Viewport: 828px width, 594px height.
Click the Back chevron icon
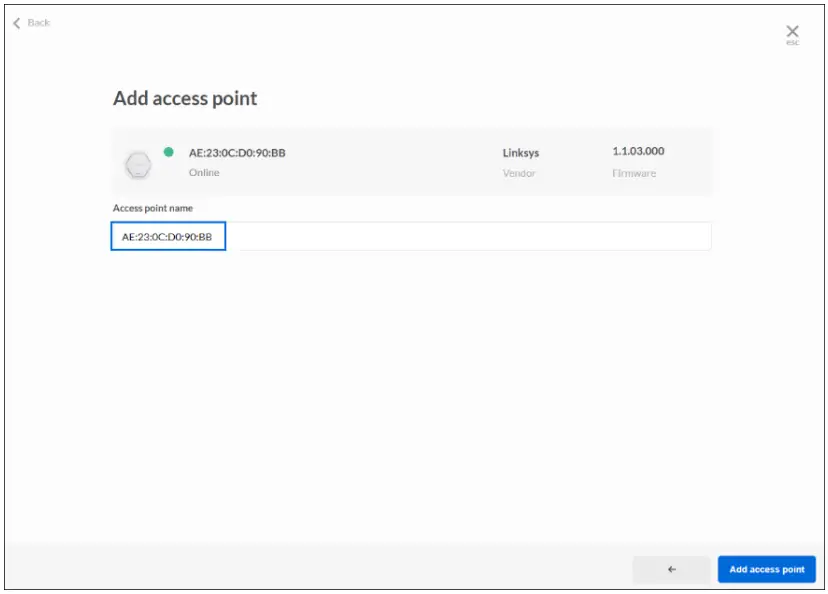(x=16, y=23)
